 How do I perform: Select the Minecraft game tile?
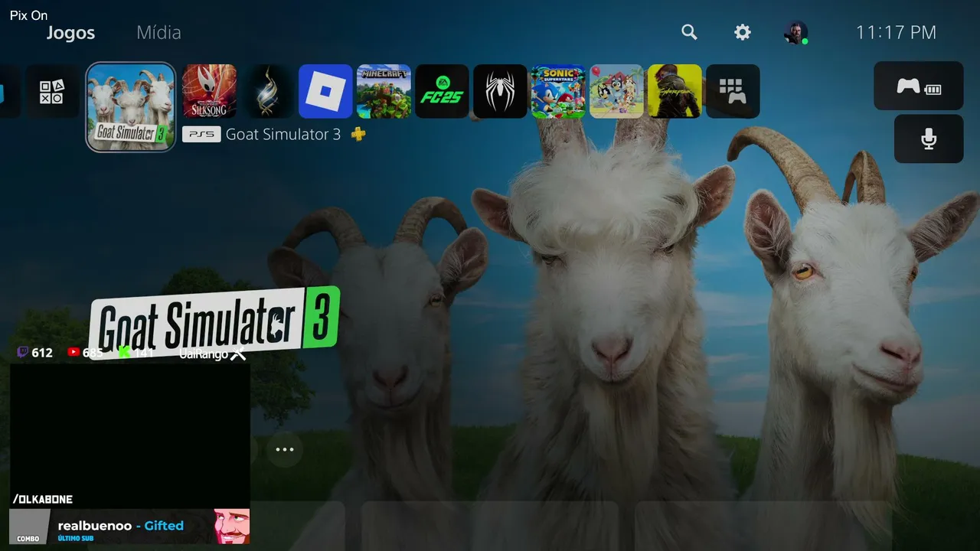(x=384, y=91)
